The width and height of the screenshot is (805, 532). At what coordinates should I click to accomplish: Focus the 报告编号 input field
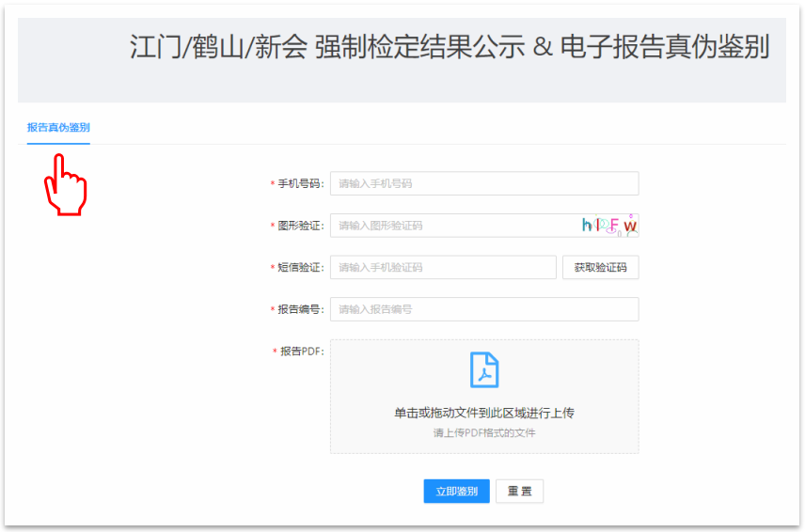[483, 309]
